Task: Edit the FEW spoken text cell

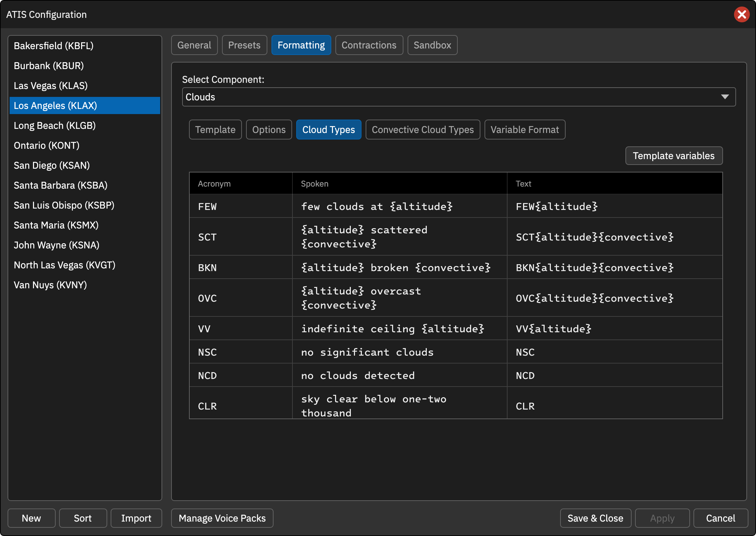Action: point(400,206)
